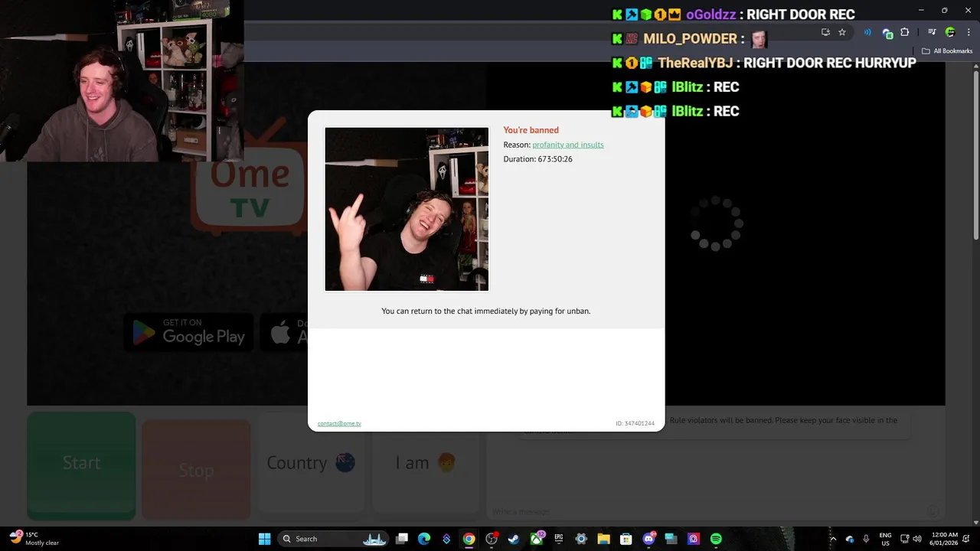This screenshot has width=980, height=551.
Task: Open the taskbar Search box
Action: tap(332, 539)
